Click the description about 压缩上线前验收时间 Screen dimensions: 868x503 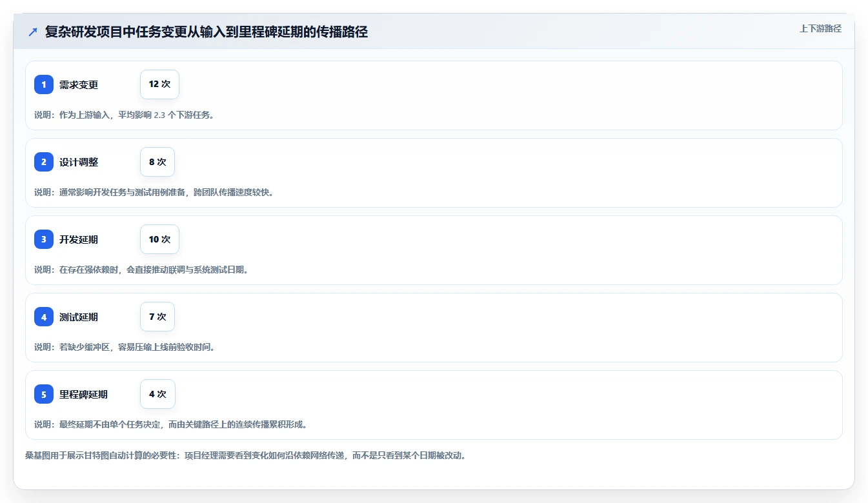pos(125,347)
